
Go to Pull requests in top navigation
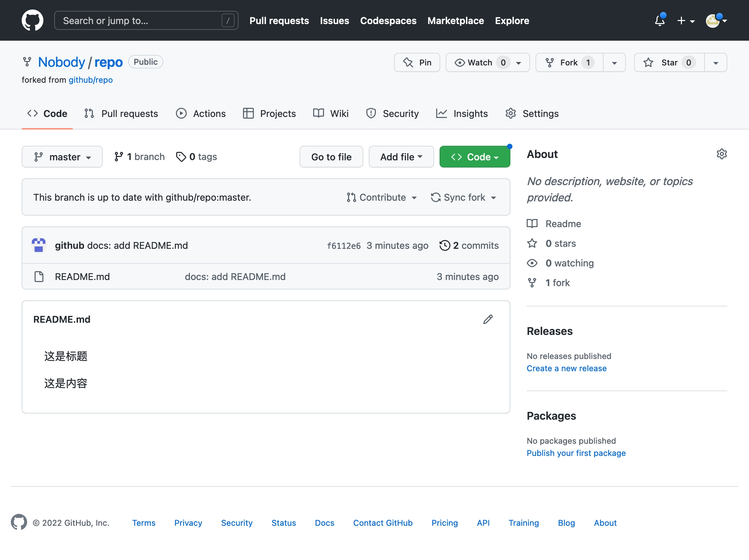[279, 21]
